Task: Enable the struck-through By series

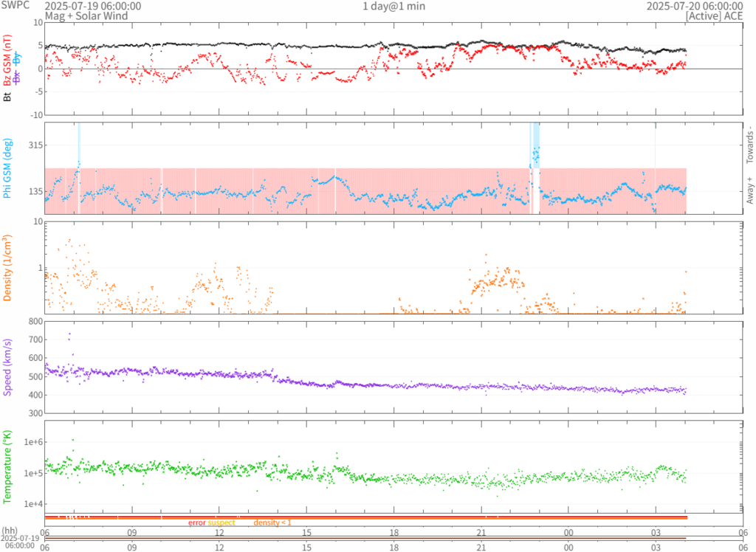Action: tap(17, 58)
